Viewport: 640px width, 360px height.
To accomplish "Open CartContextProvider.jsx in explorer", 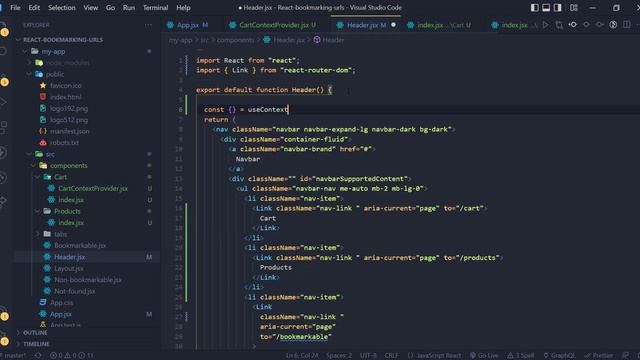I will click(93, 189).
